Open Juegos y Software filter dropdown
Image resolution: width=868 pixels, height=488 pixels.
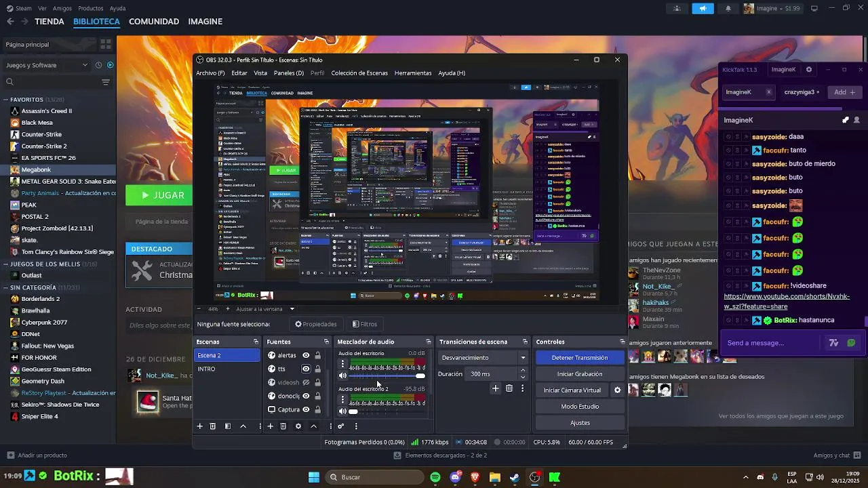coord(46,65)
